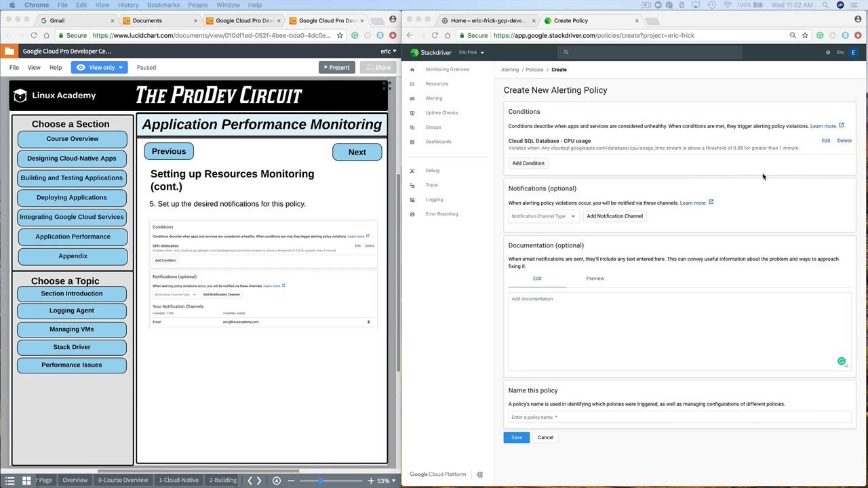Screen dimensions: 868x488
Task: Click Policies in the breadcrumb
Action: coord(534,70)
